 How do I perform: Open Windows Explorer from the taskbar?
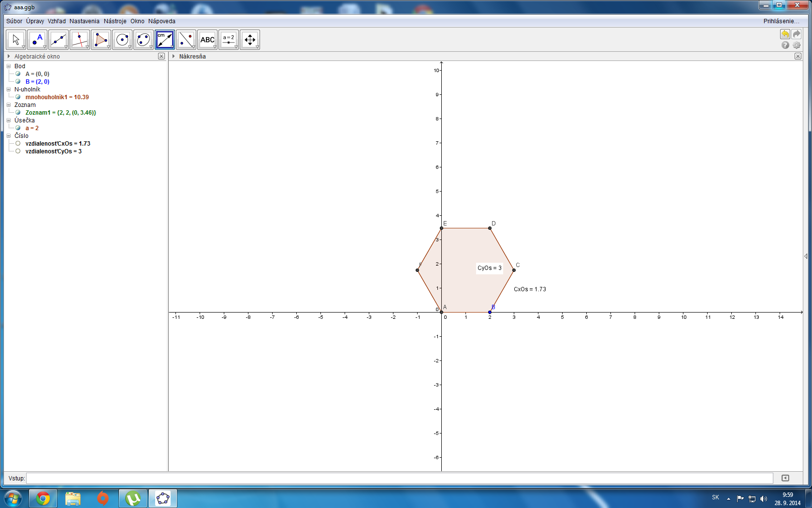coord(73,498)
